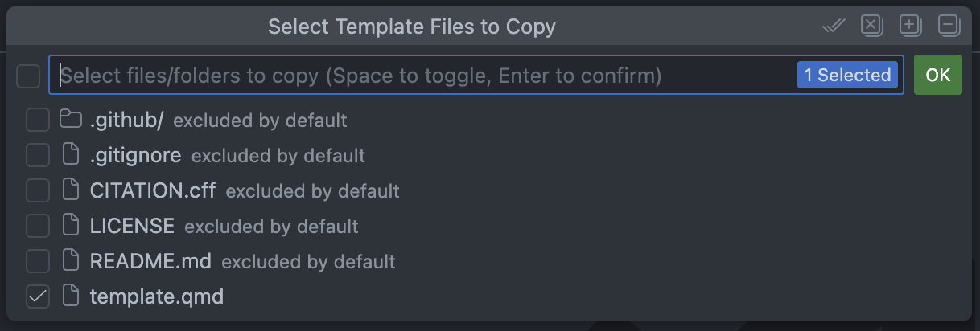Click the CITATION.cff file icon
Image resolution: width=980 pixels, height=331 pixels.
click(71, 190)
